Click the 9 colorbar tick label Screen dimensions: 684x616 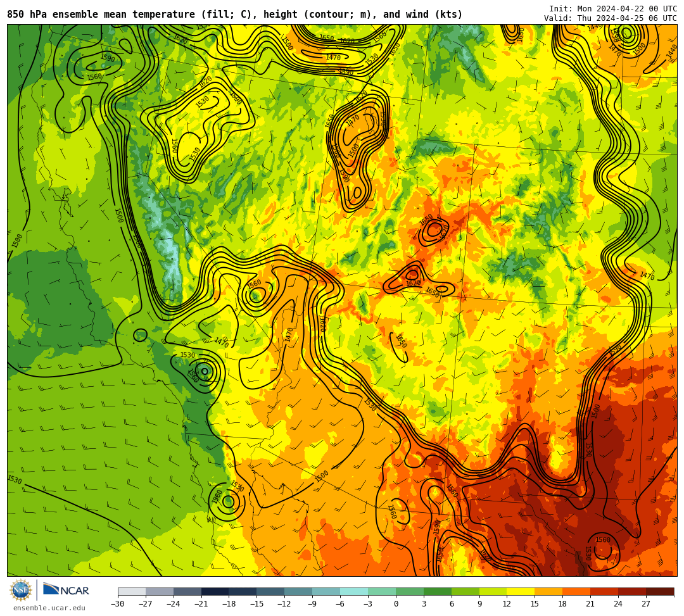click(479, 604)
